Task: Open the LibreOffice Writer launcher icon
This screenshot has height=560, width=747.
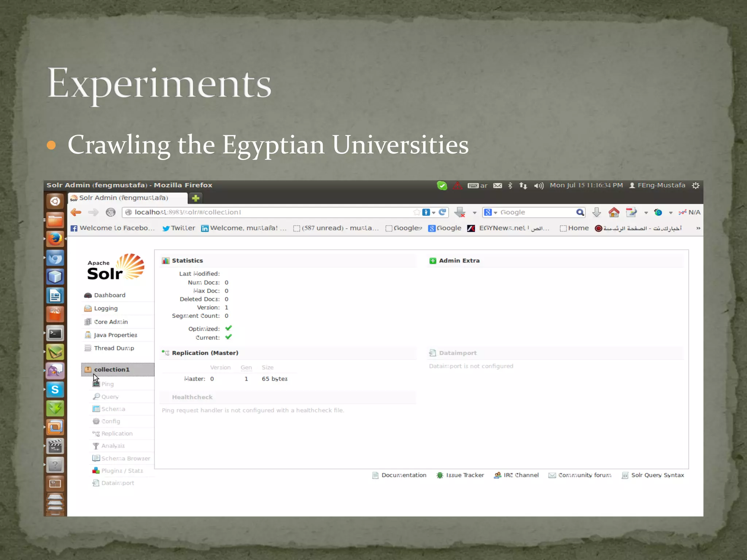Action: pyautogui.click(x=55, y=295)
